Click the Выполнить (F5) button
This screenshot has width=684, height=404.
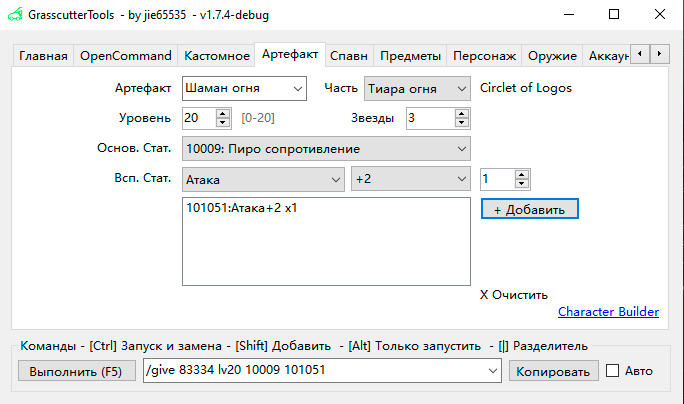click(75, 371)
